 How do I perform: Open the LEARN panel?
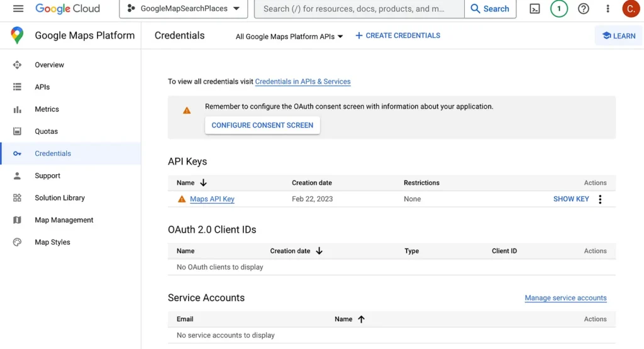click(x=619, y=36)
